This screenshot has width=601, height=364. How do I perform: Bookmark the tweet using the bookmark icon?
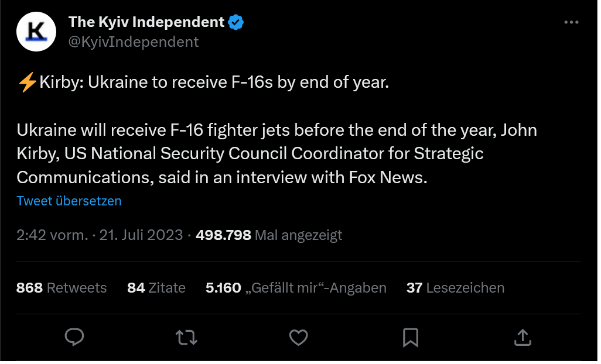click(411, 336)
